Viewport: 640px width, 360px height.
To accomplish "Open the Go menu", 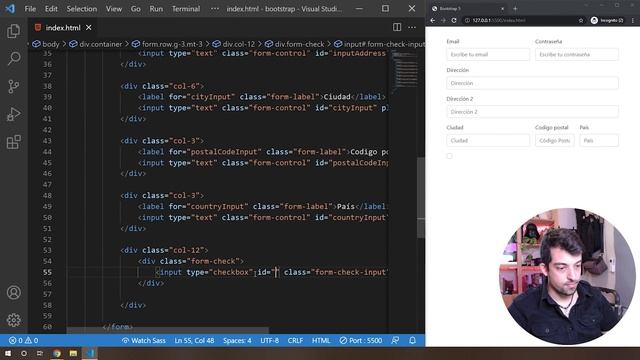I will coord(136,9).
